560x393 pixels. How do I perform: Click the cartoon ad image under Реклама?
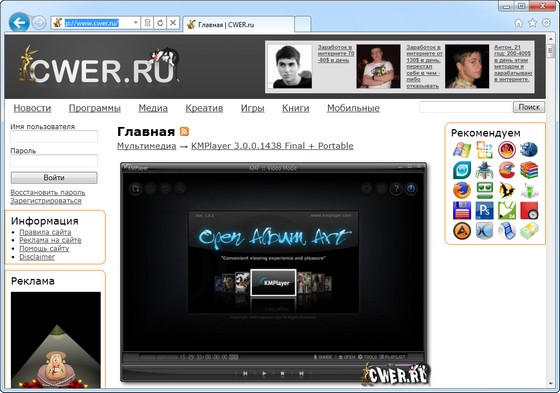[56, 340]
